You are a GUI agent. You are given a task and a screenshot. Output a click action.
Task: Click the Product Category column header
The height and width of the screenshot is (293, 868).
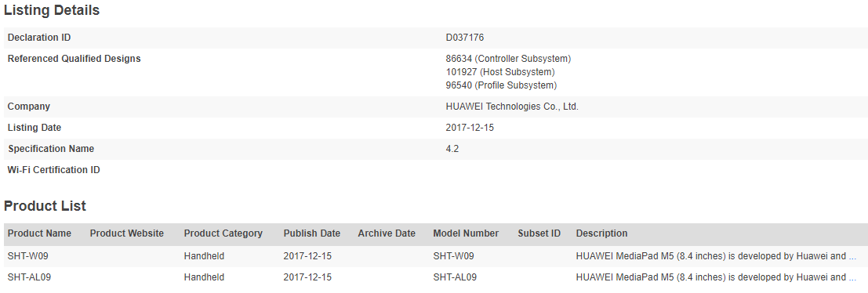(223, 233)
